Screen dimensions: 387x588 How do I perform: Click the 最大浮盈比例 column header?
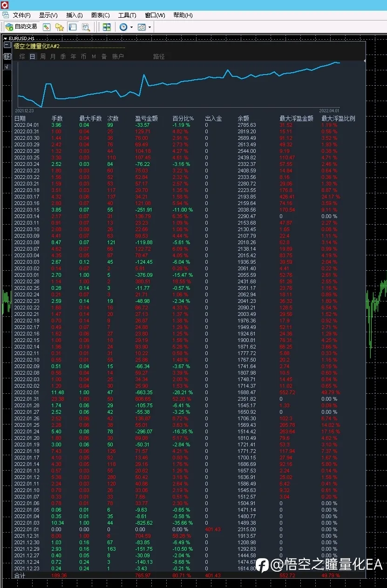click(x=338, y=118)
